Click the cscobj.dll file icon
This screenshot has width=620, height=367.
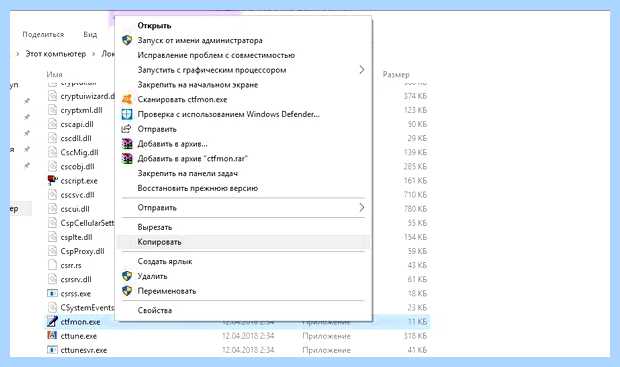pyautogui.click(x=52, y=166)
